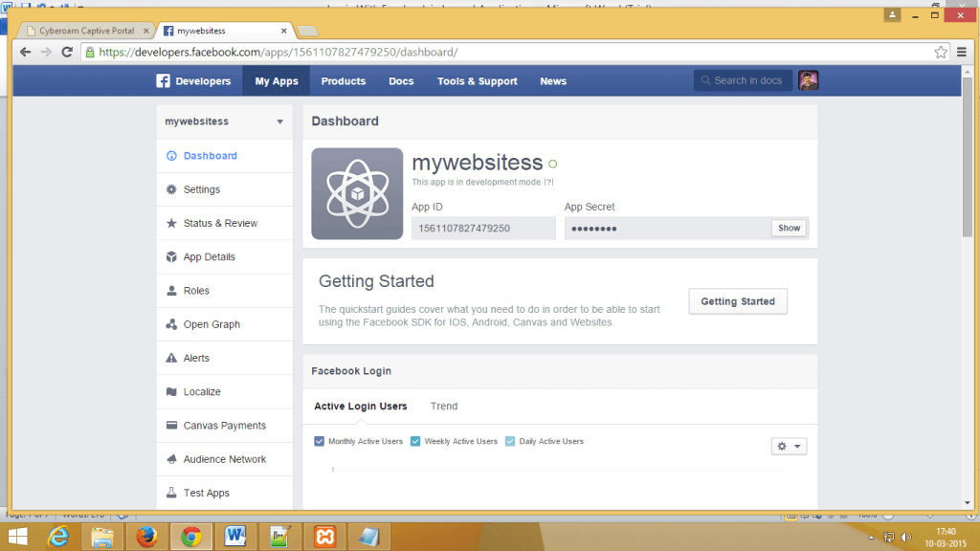
Task: Click the App Details cube icon
Action: (171, 256)
